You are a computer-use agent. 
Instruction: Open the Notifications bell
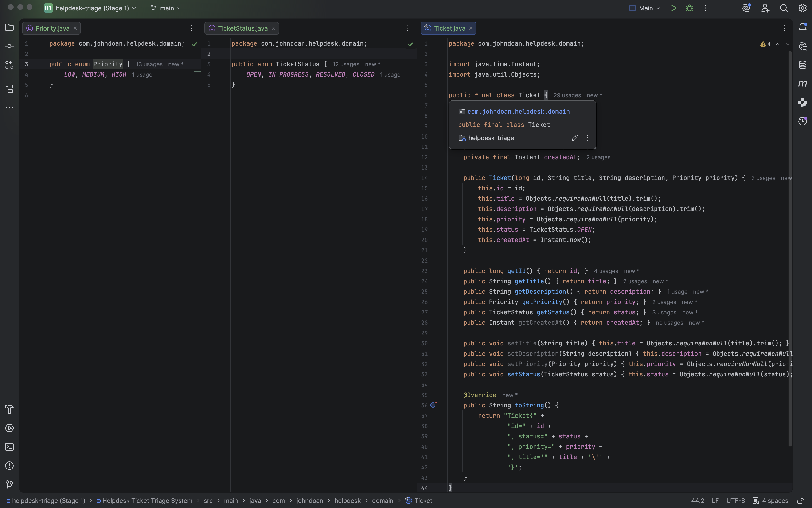point(803,27)
